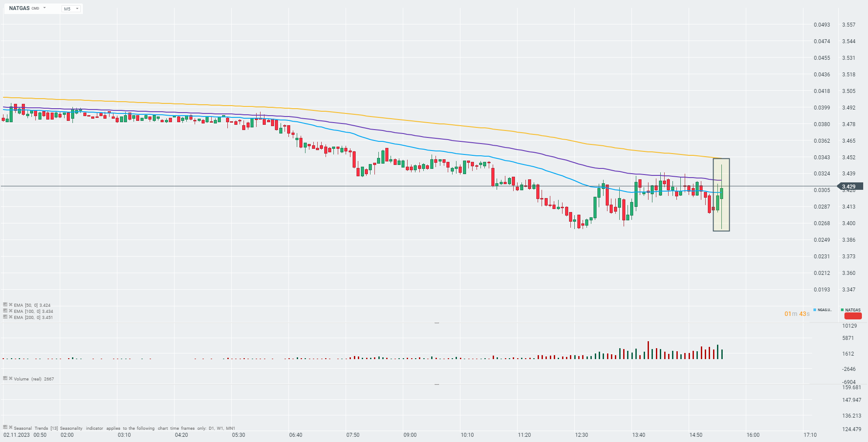Image resolution: width=868 pixels, height=442 pixels.
Task: Click the red button under NATGAS legend
Action: [x=853, y=316]
